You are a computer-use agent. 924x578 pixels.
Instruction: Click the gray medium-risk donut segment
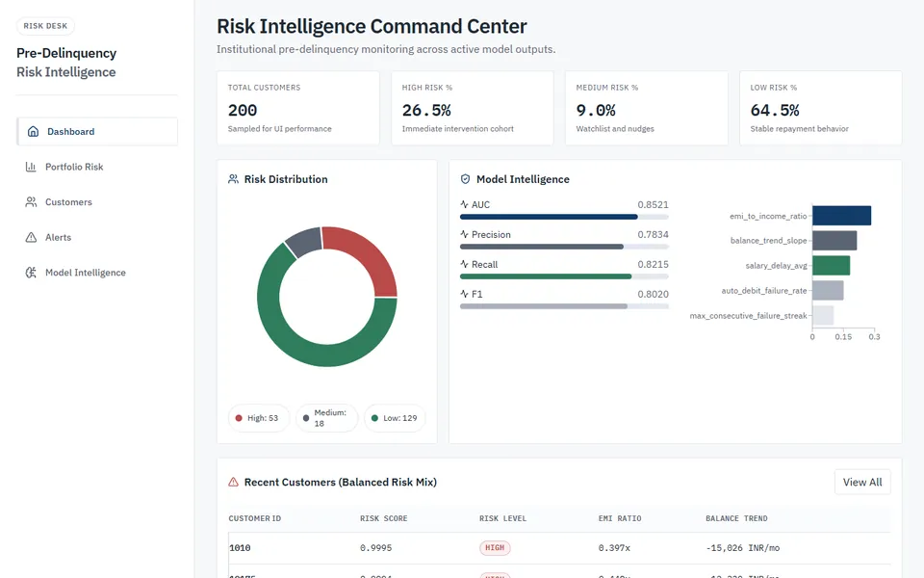[305, 241]
